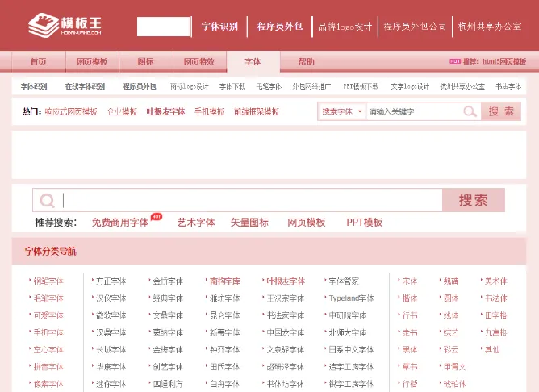Click the HOT badge beside 推荐 text
539x392 pixels.
455,61
